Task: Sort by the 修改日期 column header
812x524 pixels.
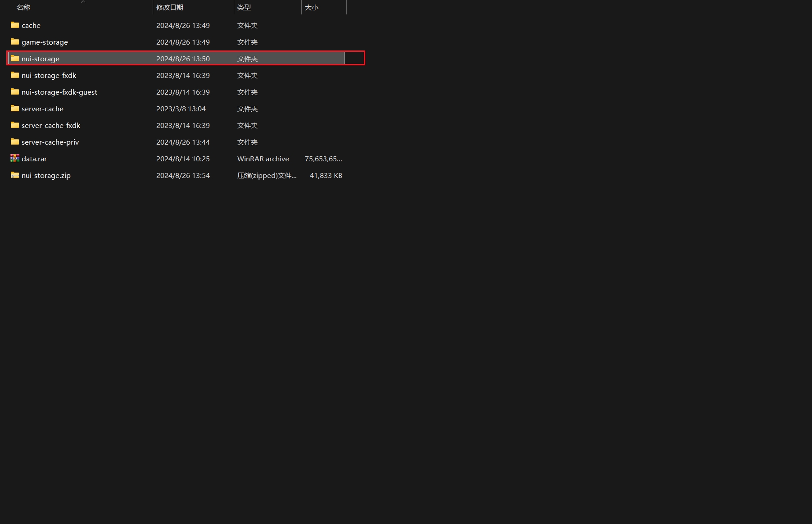Action: (170, 8)
